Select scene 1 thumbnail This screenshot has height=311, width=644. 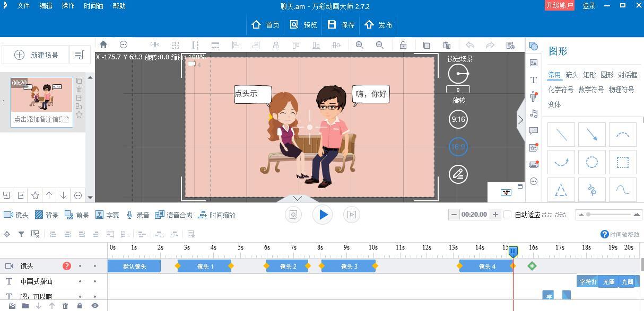42,94
